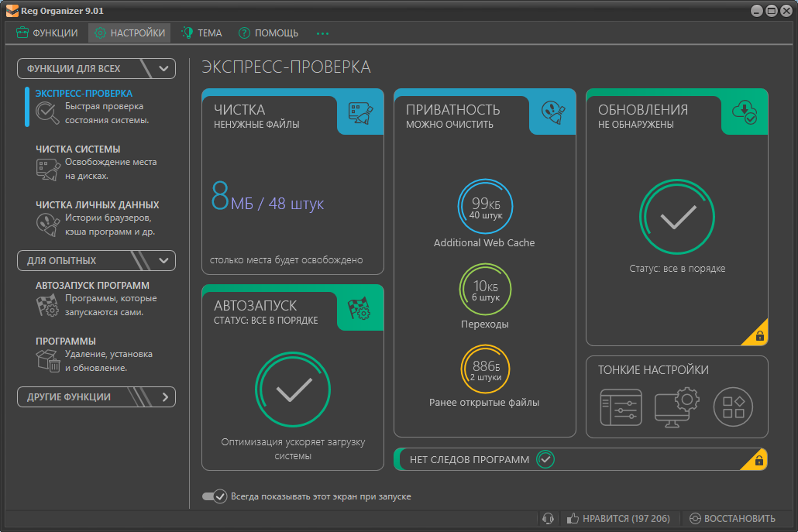This screenshot has height=532, width=798.
Task: Click the ЧИСТКА card cleaning icon
Action: click(x=360, y=112)
